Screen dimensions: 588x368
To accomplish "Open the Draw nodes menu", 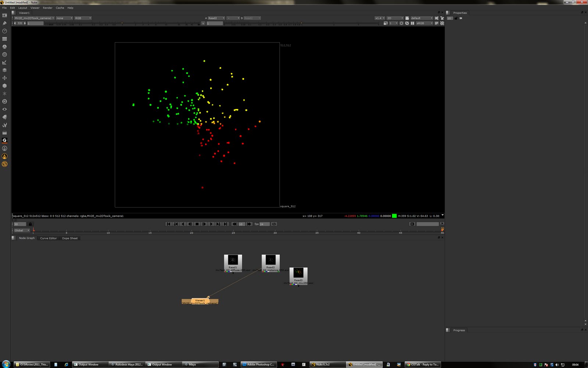I will point(5,23).
